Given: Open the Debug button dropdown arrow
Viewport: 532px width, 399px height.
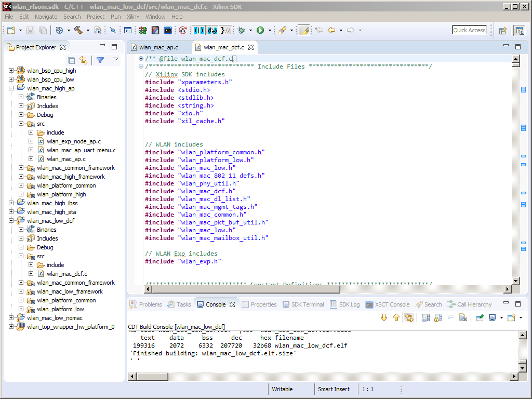Looking at the screenshot, I should pos(251,30).
